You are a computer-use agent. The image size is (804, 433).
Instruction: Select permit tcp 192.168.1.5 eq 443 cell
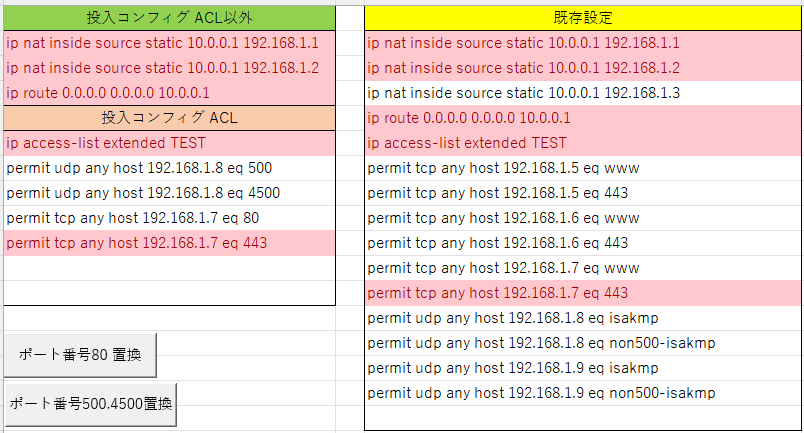(x=583, y=193)
